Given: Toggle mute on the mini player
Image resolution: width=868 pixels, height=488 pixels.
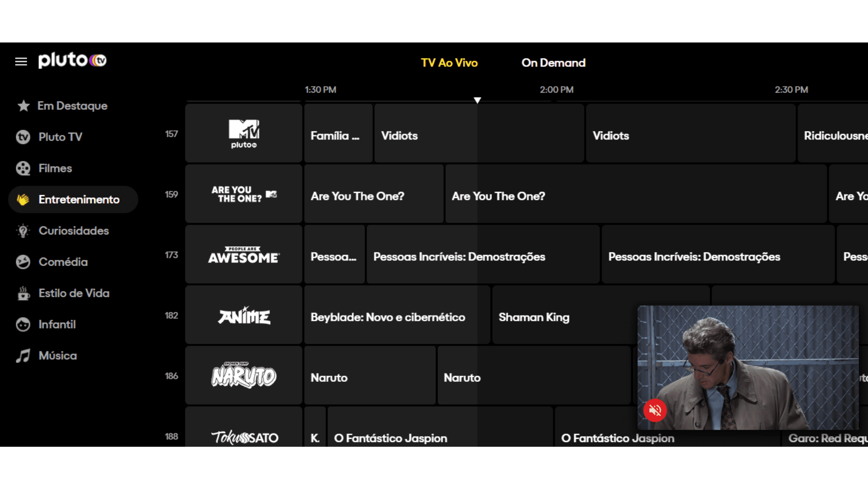Looking at the screenshot, I should click(x=655, y=410).
